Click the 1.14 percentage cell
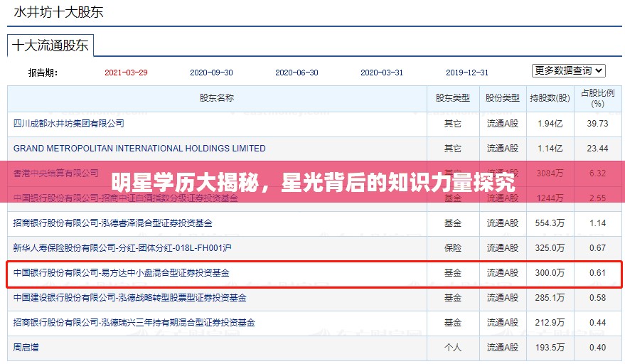625x364 pixels. click(x=597, y=223)
